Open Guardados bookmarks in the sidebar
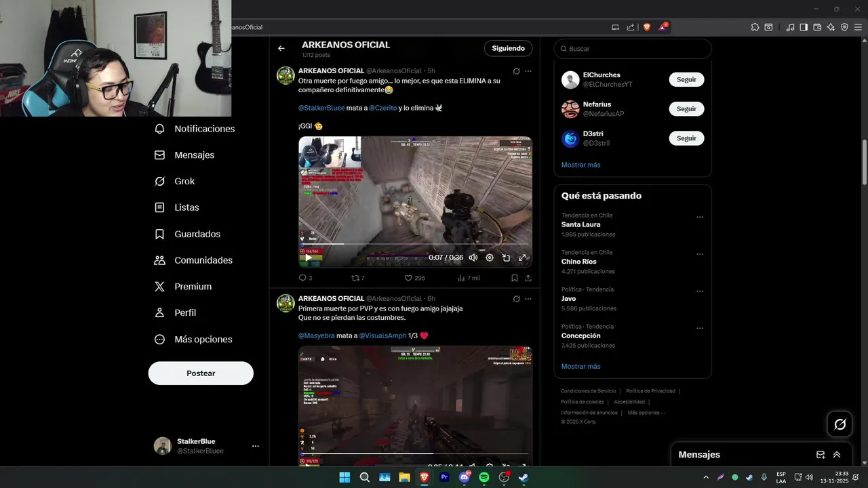Viewport: 868px width, 488px height. tap(187, 234)
